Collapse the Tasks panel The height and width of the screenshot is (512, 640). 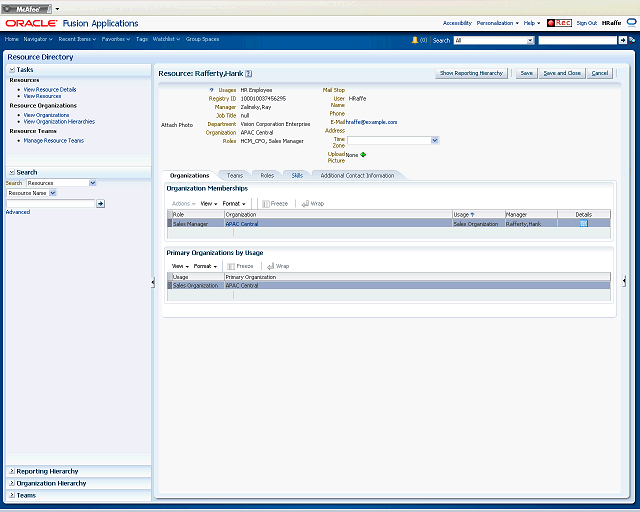click(x=12, y=70)
